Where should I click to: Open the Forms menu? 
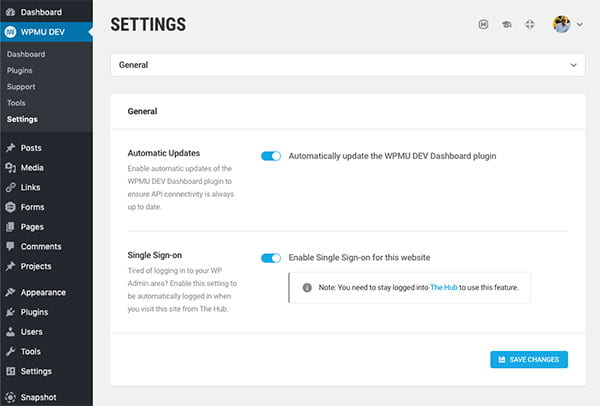pos(32,207)
